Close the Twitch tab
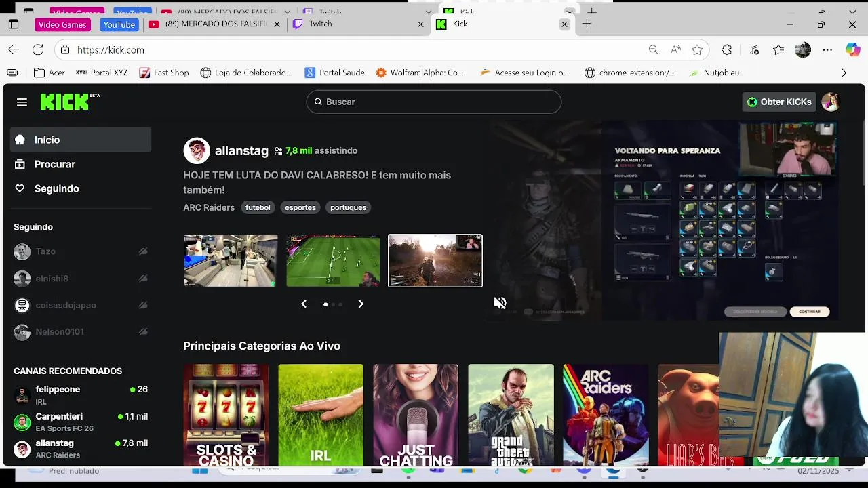868x488 pixels. coord(420,24)
